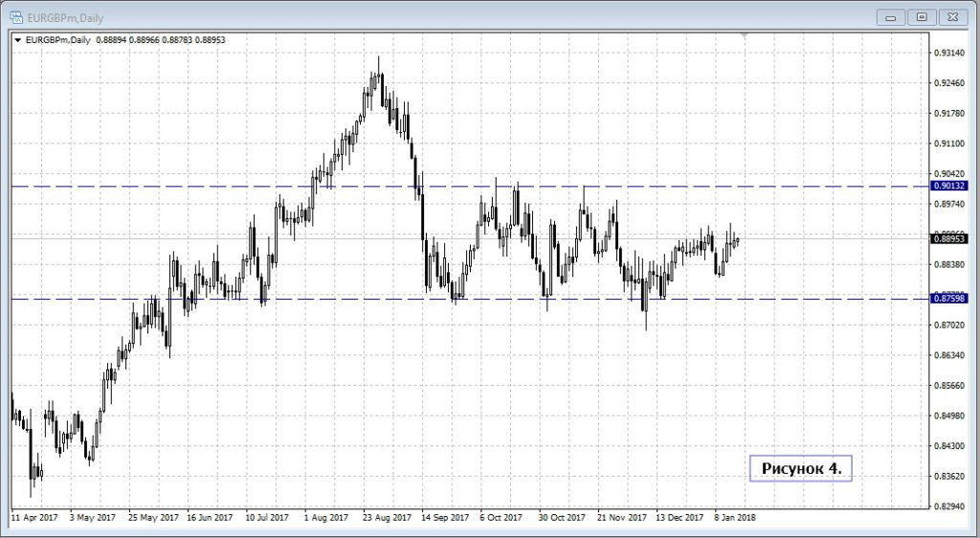Image resolution: width=980 pixels, height=538 pixels.
Task: Click the 0.90132 price label on axis
Action: click(948, 187)
